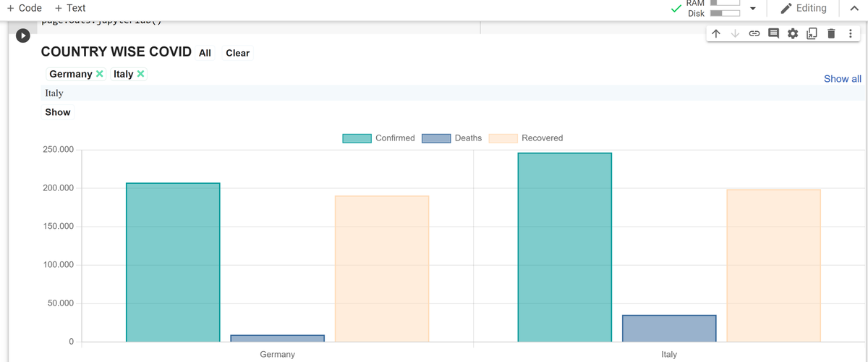The height and width of the screenshot is (362, 868).
Task: Select the Italy chip label
Action: point(124,74)
